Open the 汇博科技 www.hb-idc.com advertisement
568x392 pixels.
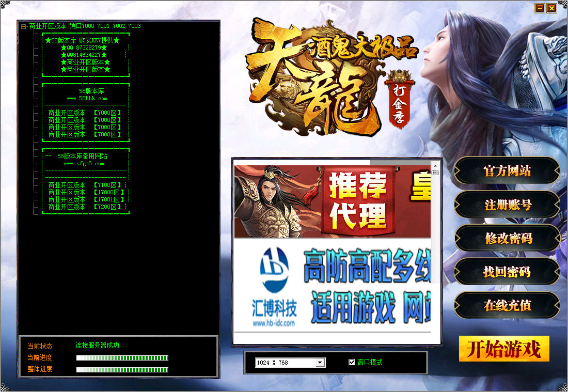[332, 286]
